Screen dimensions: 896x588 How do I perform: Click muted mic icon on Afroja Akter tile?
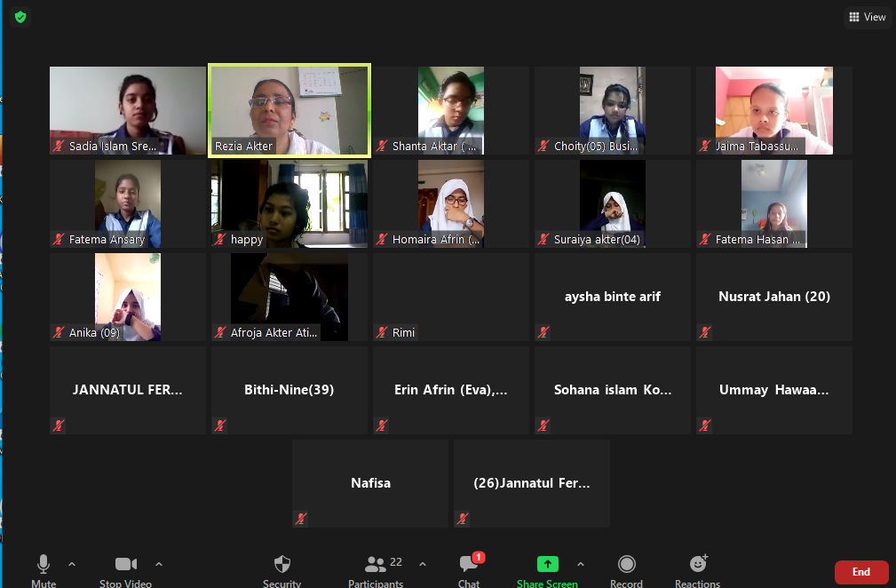point(220,332)
